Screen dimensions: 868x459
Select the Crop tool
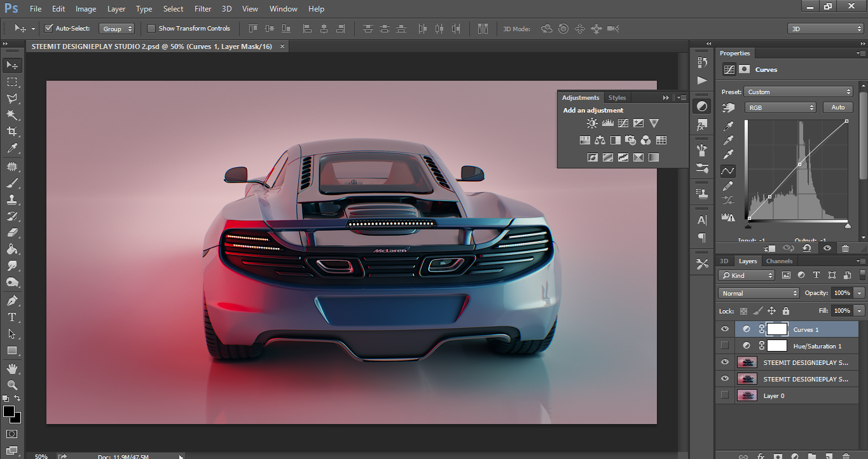pos(12,132)
